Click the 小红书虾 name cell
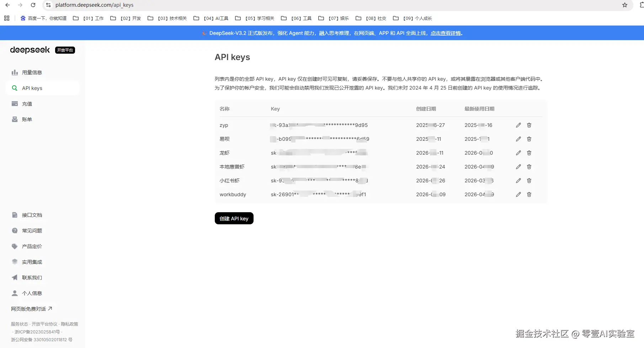This screenshot has height=348, width=644. 229,181
